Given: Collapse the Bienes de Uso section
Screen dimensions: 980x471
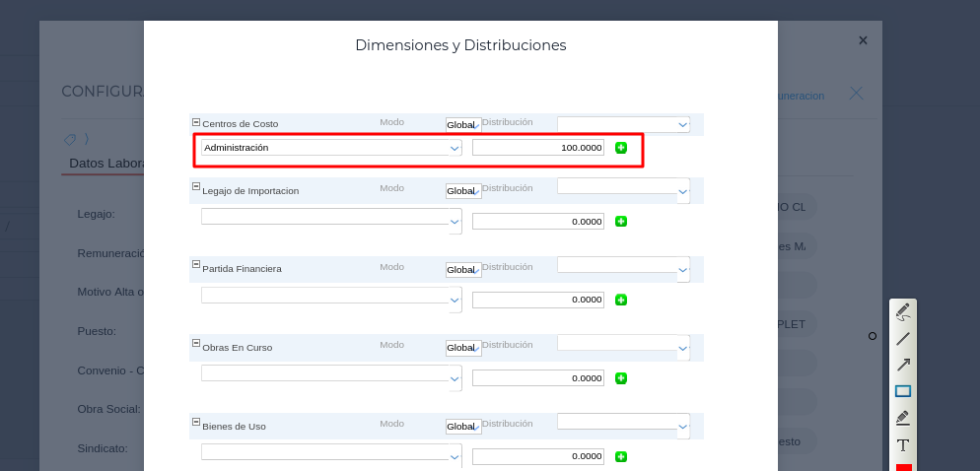Looking at the screenshot, I should tap(195, 422).
